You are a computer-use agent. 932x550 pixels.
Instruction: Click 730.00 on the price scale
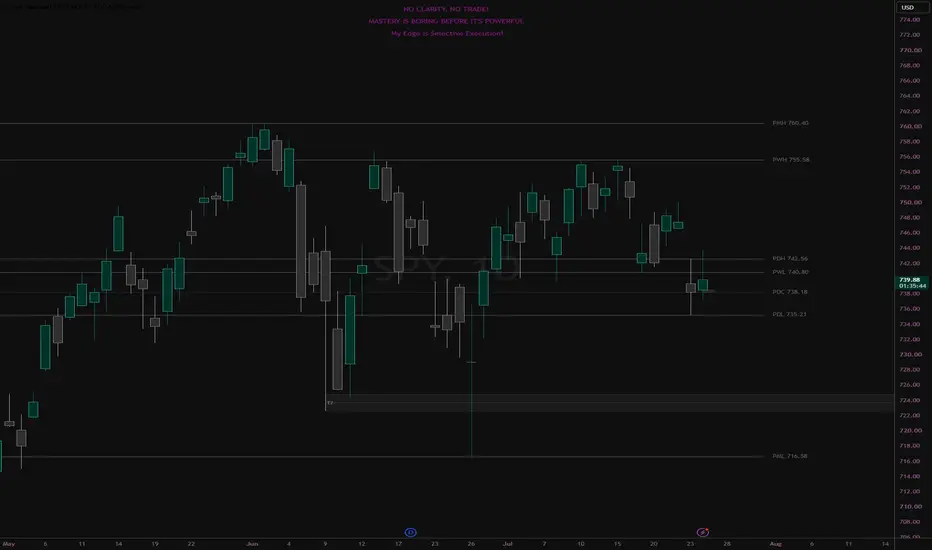pos(911,354)
